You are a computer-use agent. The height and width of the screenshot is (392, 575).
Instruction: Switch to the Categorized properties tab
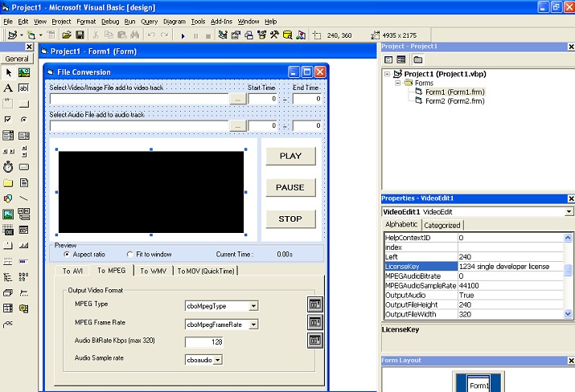442,226
